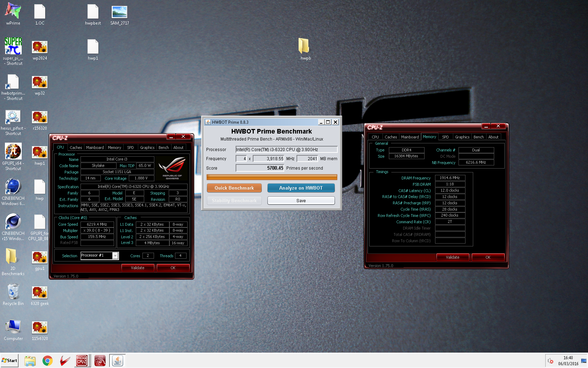588x368 pixels.
Task: Switch to Caches tab in left CPU-Z
Action: [x=76, y=148]
